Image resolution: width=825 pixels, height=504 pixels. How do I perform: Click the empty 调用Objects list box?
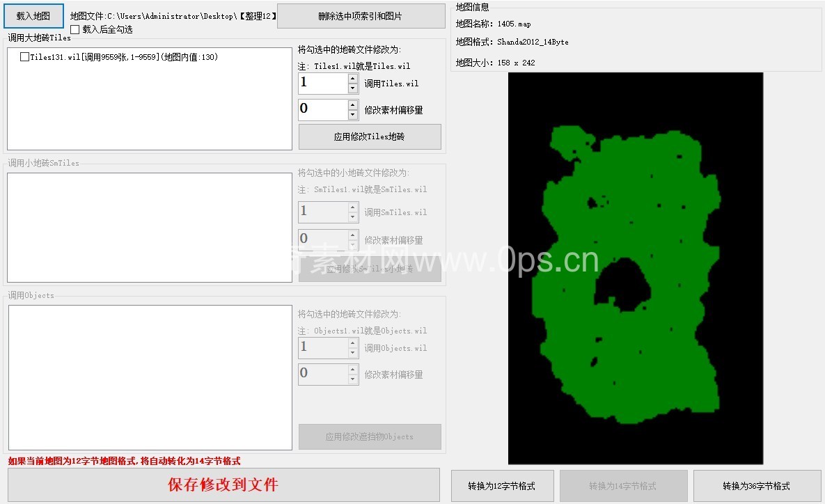(x=149, y=377)
